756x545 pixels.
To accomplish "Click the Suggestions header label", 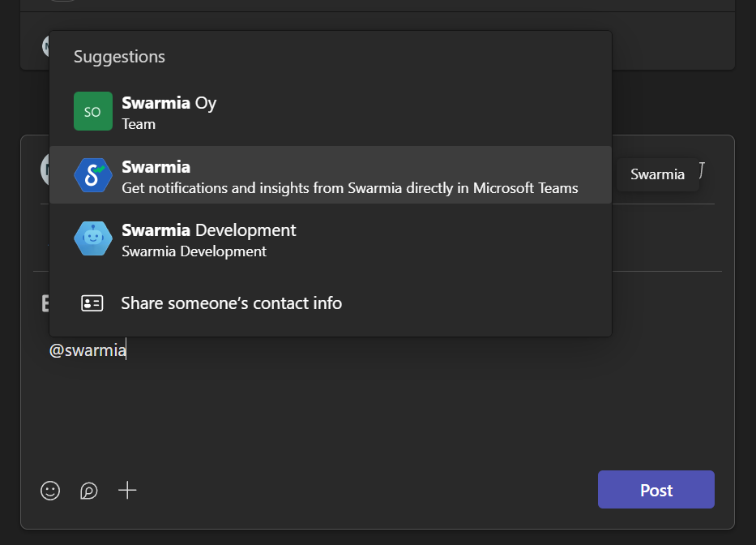I will pos(119,57).
